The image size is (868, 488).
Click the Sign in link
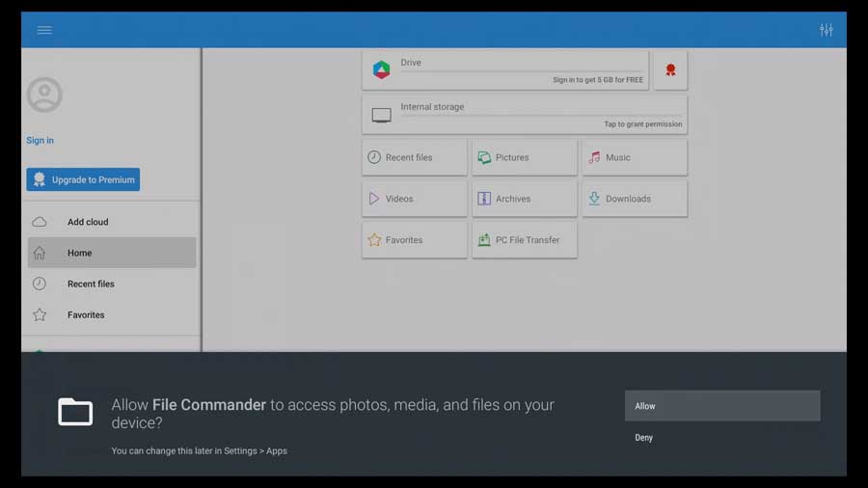pyautogui.click(x=40, y=141)
